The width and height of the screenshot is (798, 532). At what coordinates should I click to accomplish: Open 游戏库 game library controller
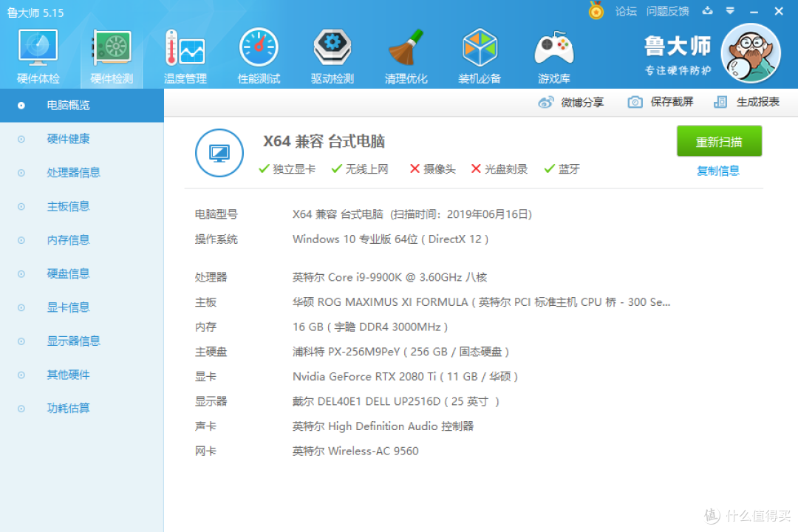pyautogui.click(x=553, y=56)
